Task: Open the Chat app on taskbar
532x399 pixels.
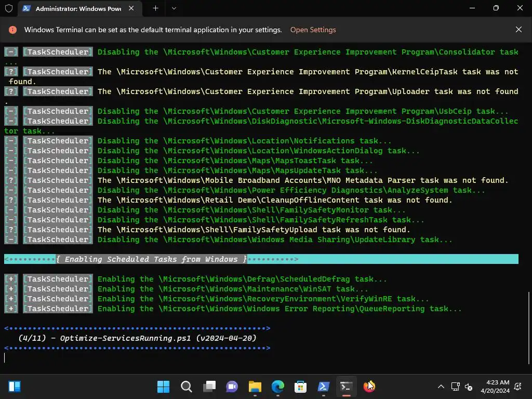Action: coord(232,387)
